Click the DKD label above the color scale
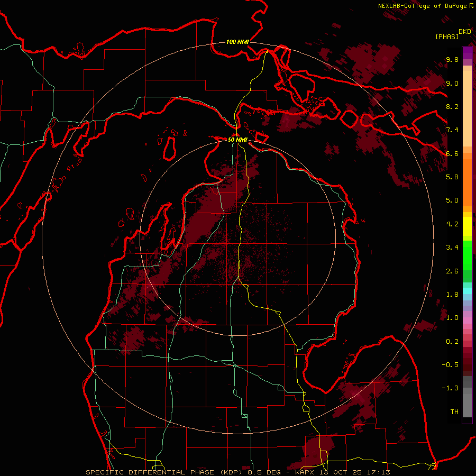Screen dimensions: 476x476 (x=465, y=32)
